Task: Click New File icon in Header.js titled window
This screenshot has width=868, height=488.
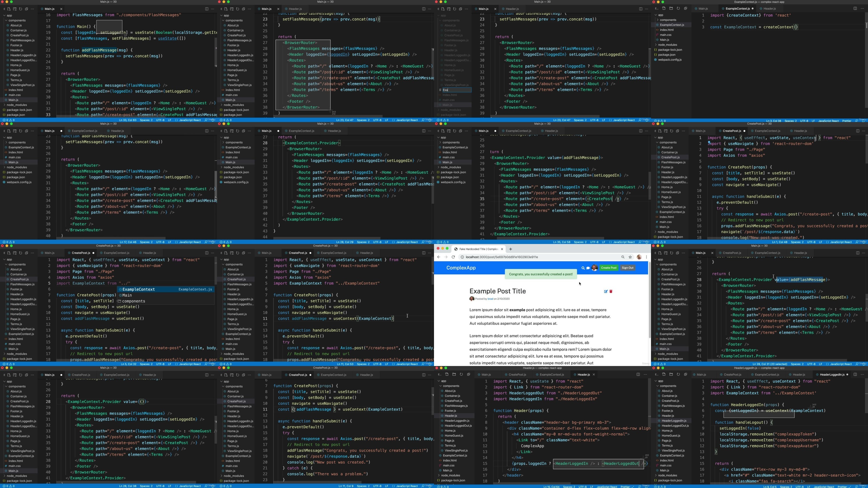Action: [446, 374]
